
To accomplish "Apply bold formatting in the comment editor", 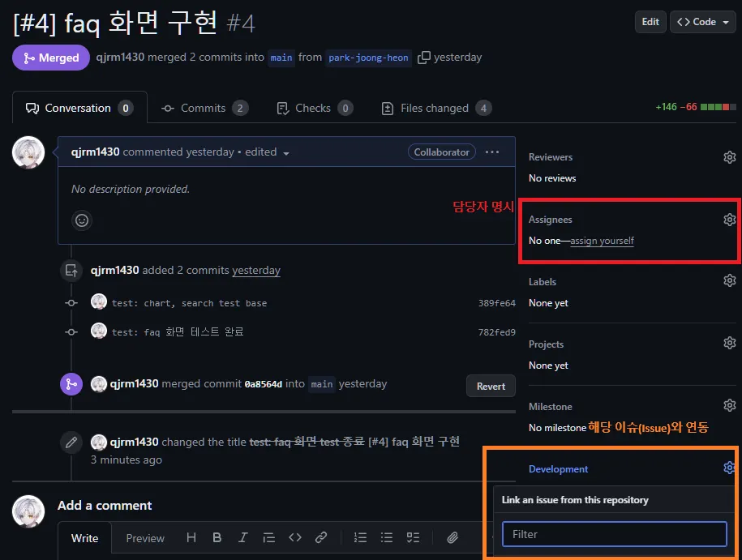I will point(217,537).
